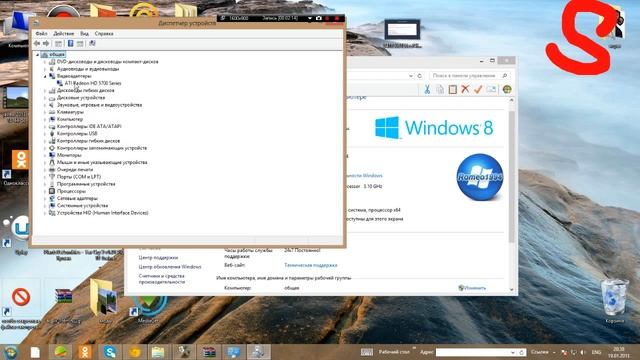Click the Paste clipboard icon in System window
The width and height of the screenshot is (640, 360).
point(453,89)
